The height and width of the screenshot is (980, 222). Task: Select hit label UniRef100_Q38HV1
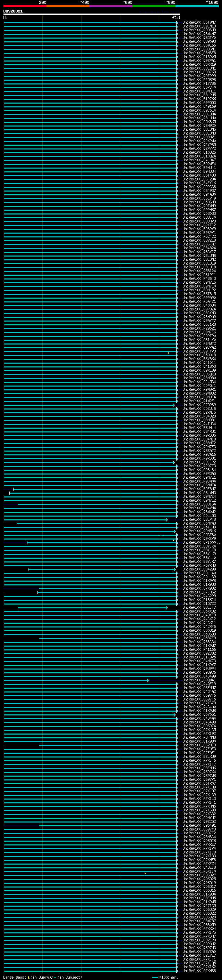(199, 137)
